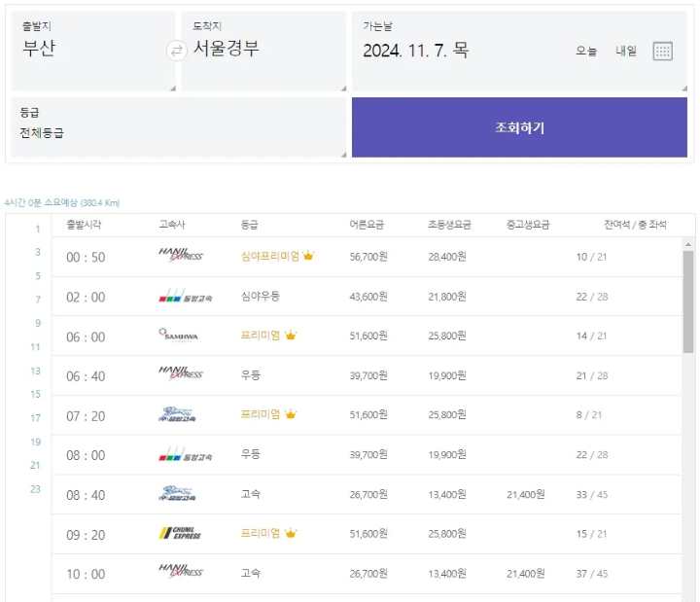Jump to hour 3 in time list
Screen dimensions: 700x602
pyautogui.click(x=38, y=252)
